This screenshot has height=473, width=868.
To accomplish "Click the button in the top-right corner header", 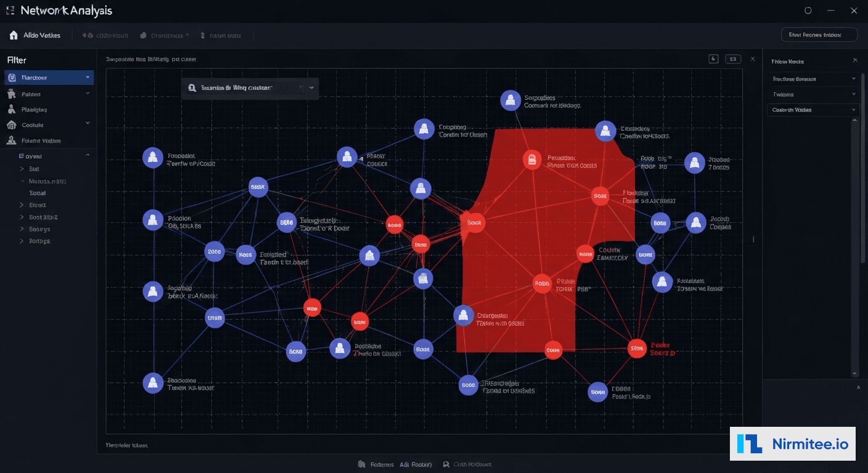I will click(819, 34).
